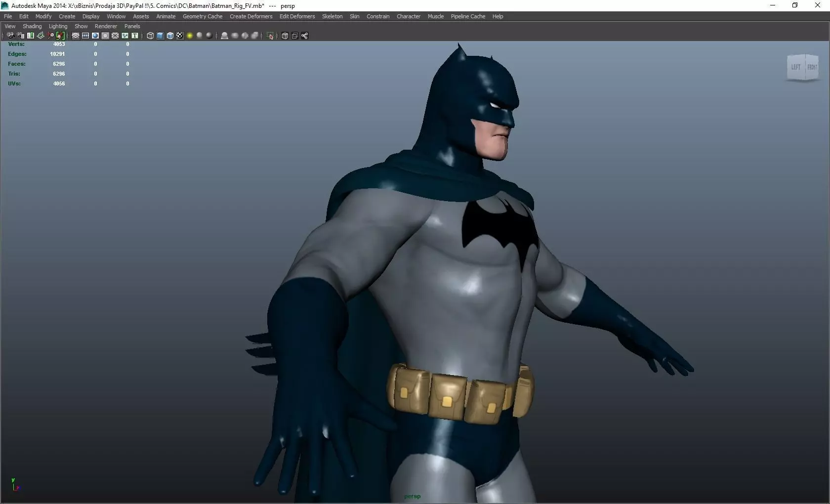Toggle the X-Ray Joints icon
The height and width of the screenshot is (504, 830).
[x=304, y=36]
